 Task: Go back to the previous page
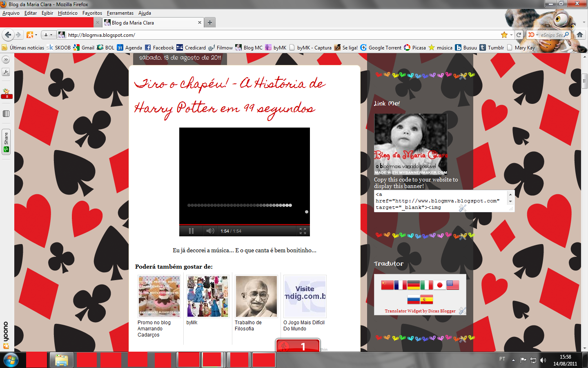point(8,35)
